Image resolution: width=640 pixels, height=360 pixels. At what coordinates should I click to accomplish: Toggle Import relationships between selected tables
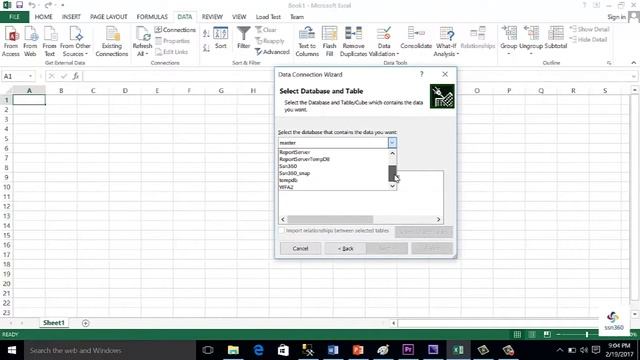point(282,231)
